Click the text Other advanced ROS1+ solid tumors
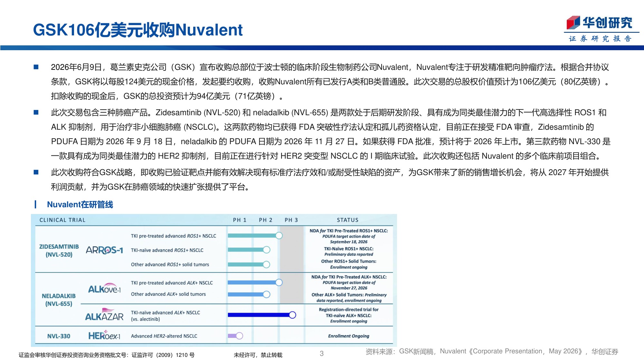Viewport: 644px width, 362px height. pos(170,265)
